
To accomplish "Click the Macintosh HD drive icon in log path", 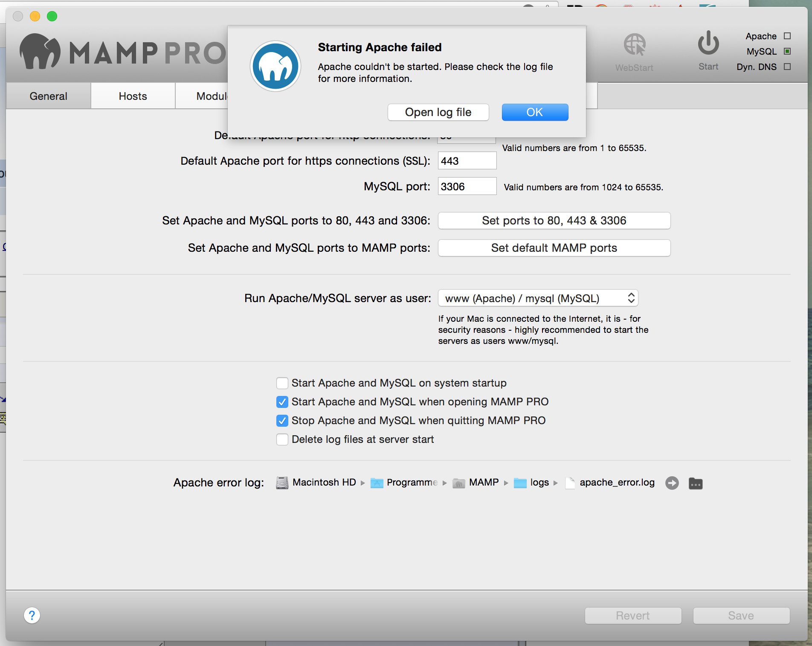I will point(282,483).
